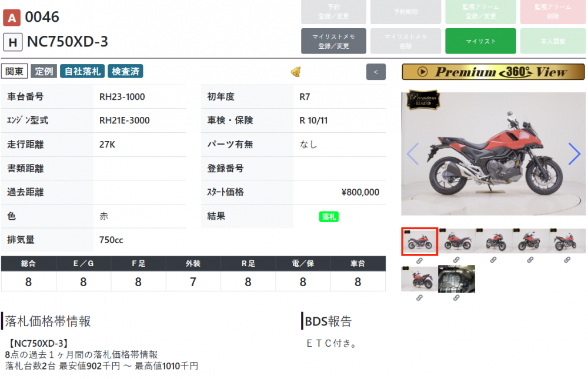Click link icon under the first thumbnail
The image size is (588, 379).
click(419, 260)
